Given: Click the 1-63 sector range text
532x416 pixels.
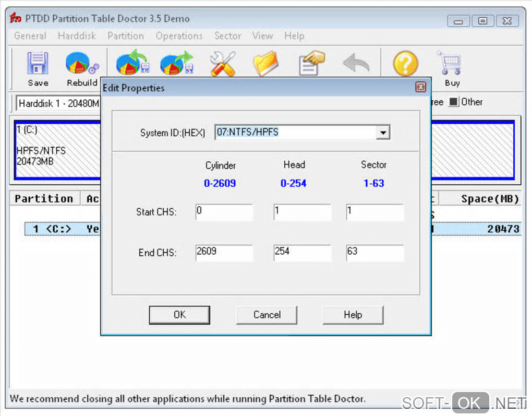Looking at the screenshot, I should 374,183.
